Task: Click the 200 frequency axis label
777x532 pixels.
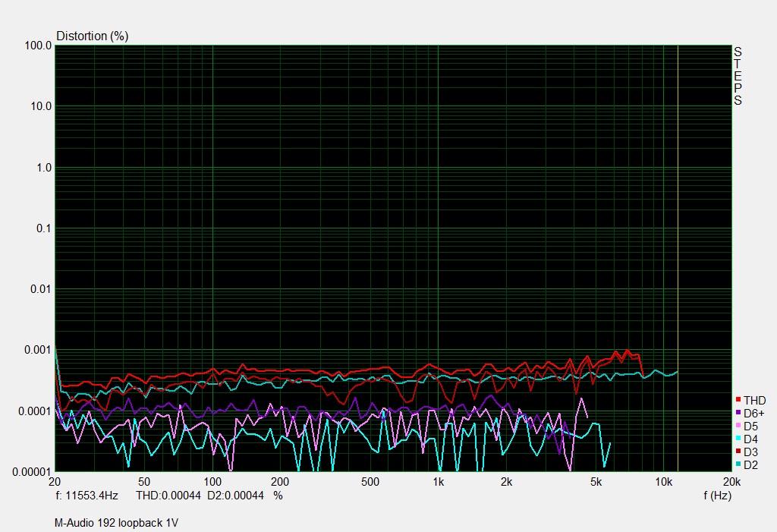Action: [x=280, y=482]
